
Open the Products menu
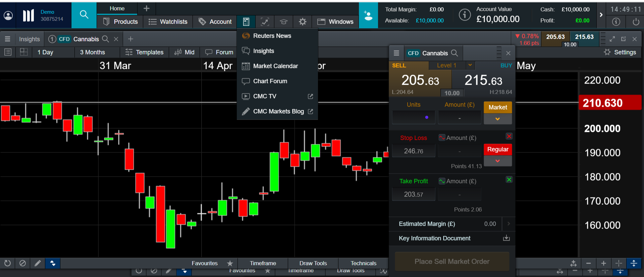coord(120,22)
